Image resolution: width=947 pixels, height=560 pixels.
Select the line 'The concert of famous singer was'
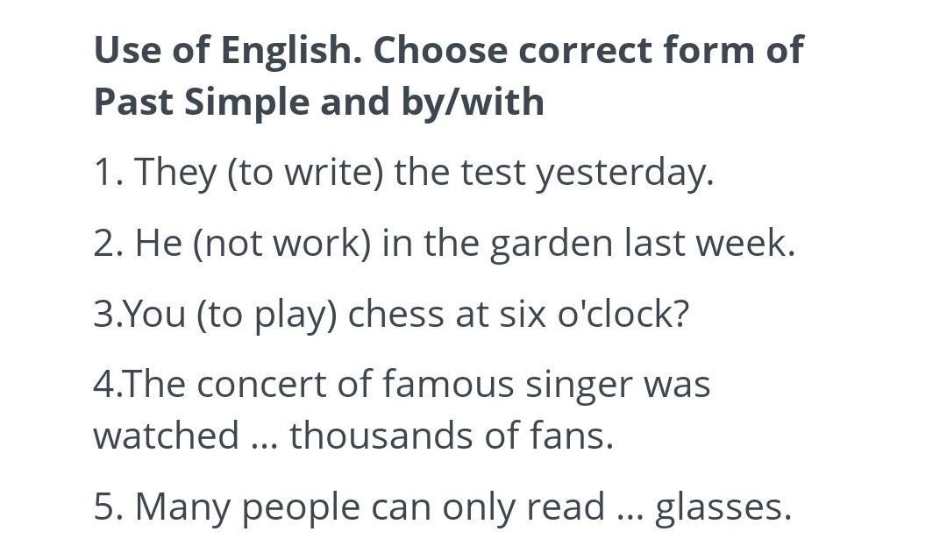click(x=402, y=385)
